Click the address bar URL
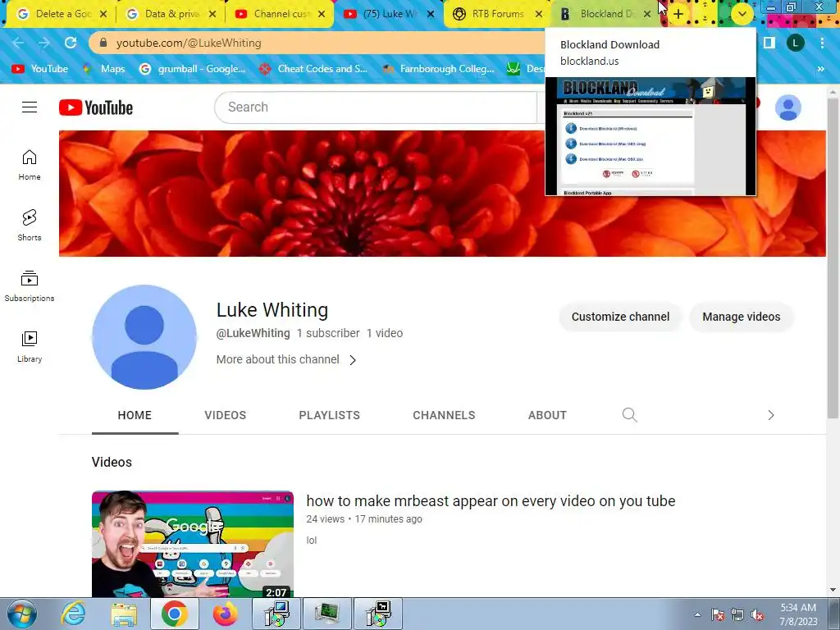Image resolution: width=840 pixels, height=630 pixels. point(189,43)
